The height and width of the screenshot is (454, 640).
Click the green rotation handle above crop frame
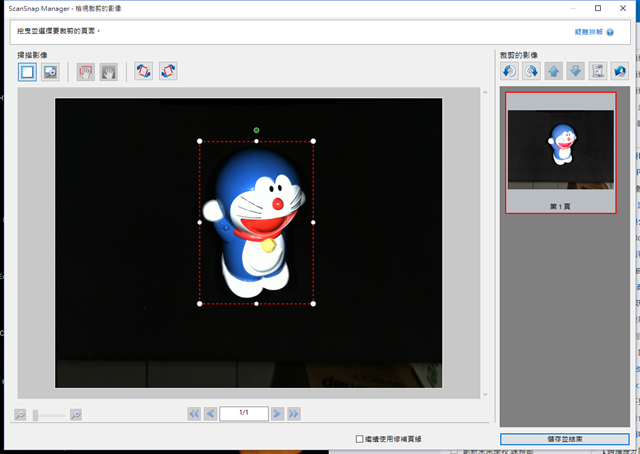[256, 130]
